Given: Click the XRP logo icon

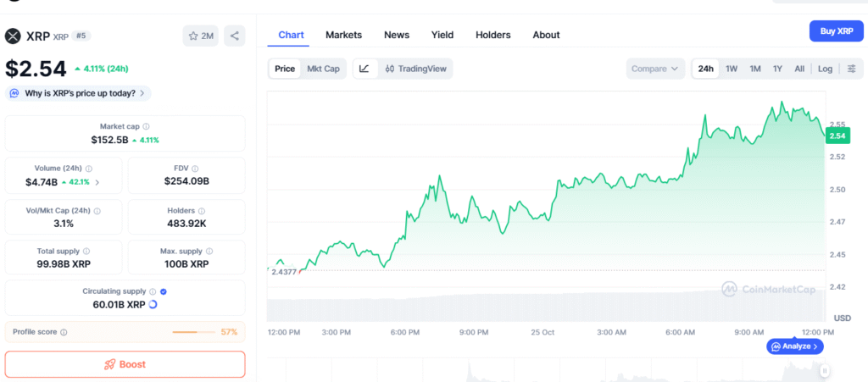Looking at the screenshot, I should pyautogui.click(x=13, y=36).
